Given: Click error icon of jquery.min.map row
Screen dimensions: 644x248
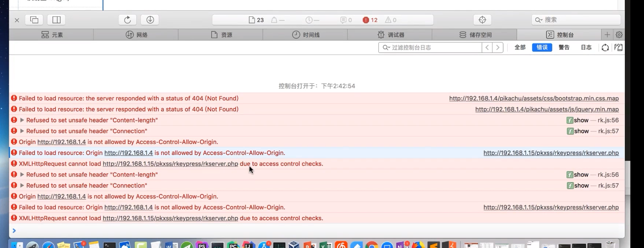Looking at the screenshot, I should point(14,109).
